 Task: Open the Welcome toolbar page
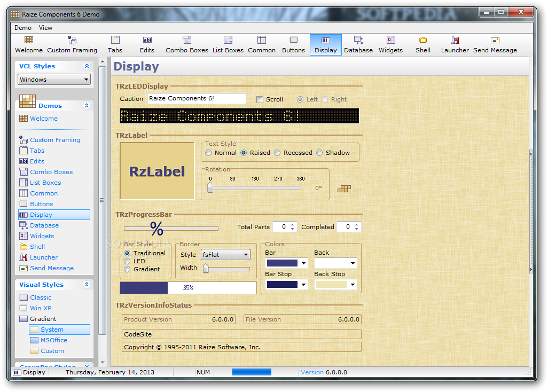(29, 45)
